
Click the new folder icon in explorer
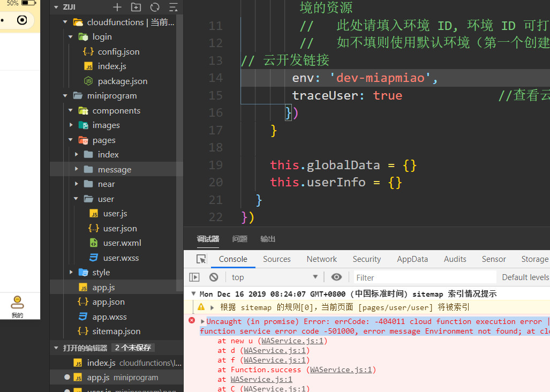[x=136, y=7]
